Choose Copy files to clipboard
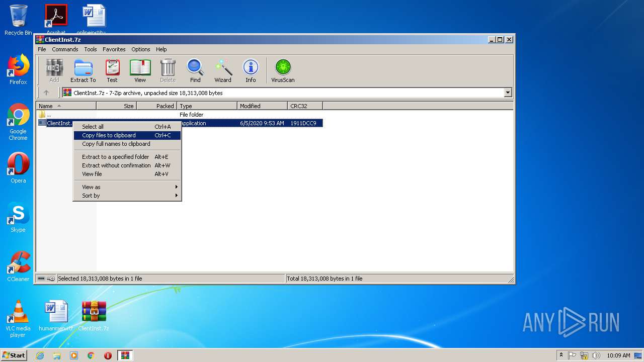 click(127, 135)
